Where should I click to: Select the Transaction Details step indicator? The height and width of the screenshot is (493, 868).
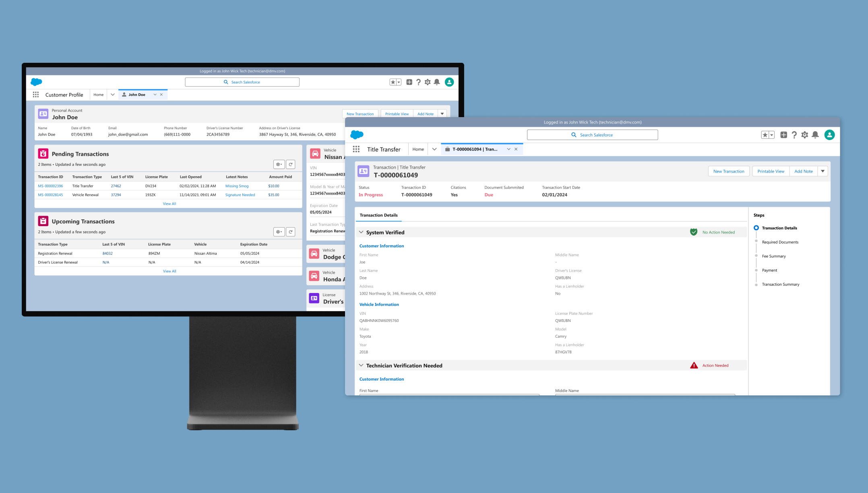[x=756, y=228]
